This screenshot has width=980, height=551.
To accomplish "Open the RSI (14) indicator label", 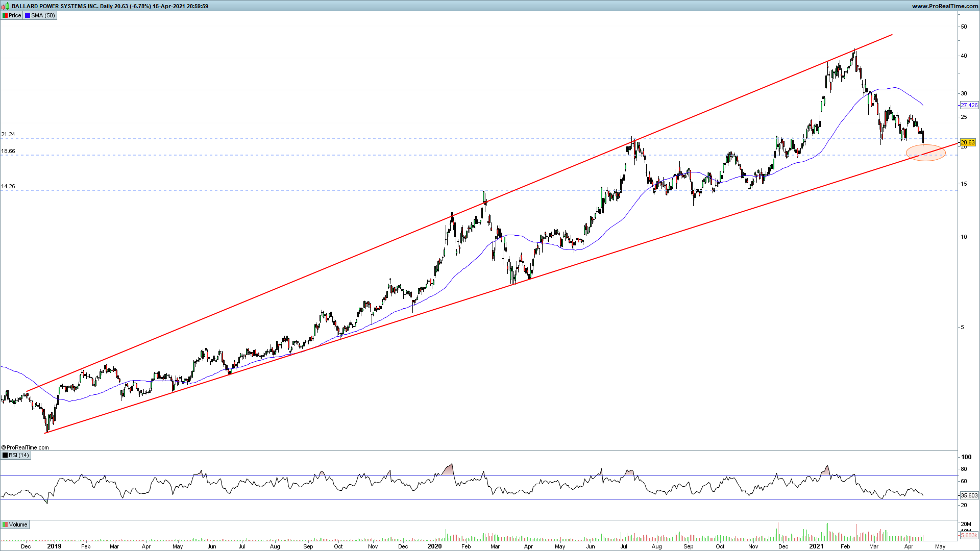I will tap(19, 455).
